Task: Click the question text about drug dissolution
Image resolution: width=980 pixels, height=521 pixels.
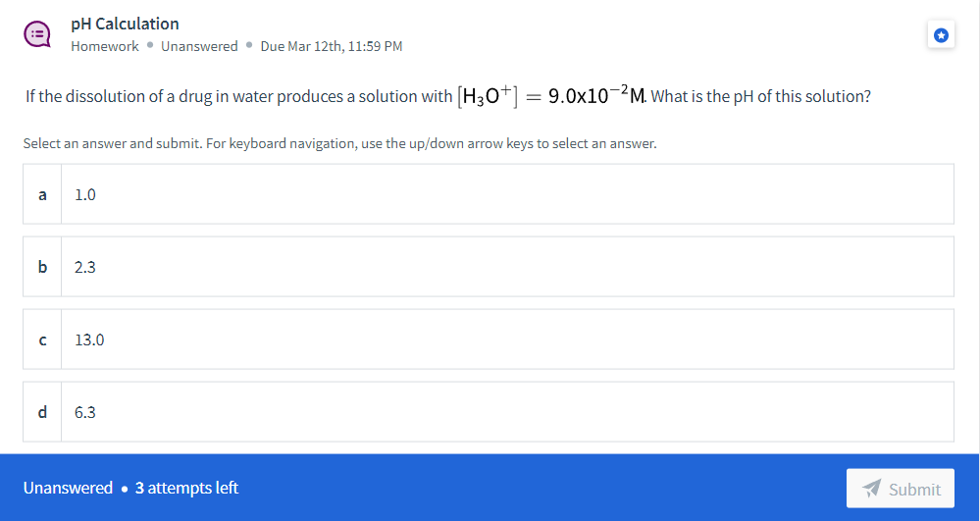Action: tap(447, 96)
